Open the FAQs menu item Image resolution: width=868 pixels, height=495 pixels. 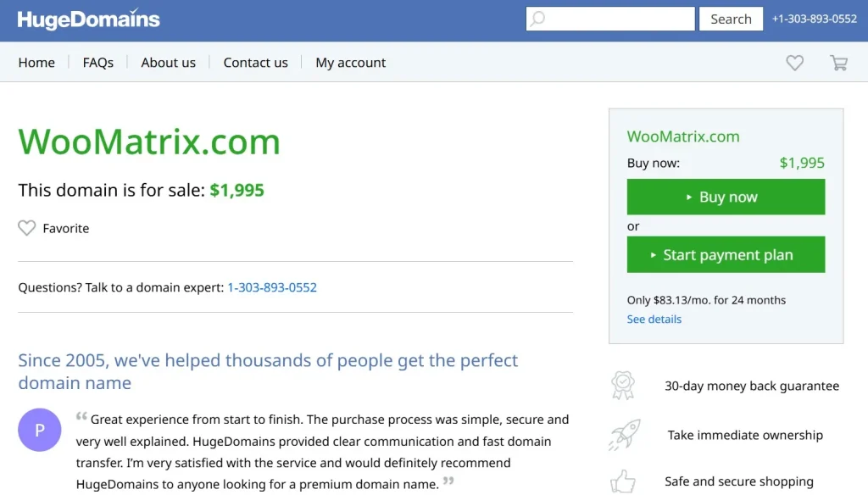coord(98,63)
